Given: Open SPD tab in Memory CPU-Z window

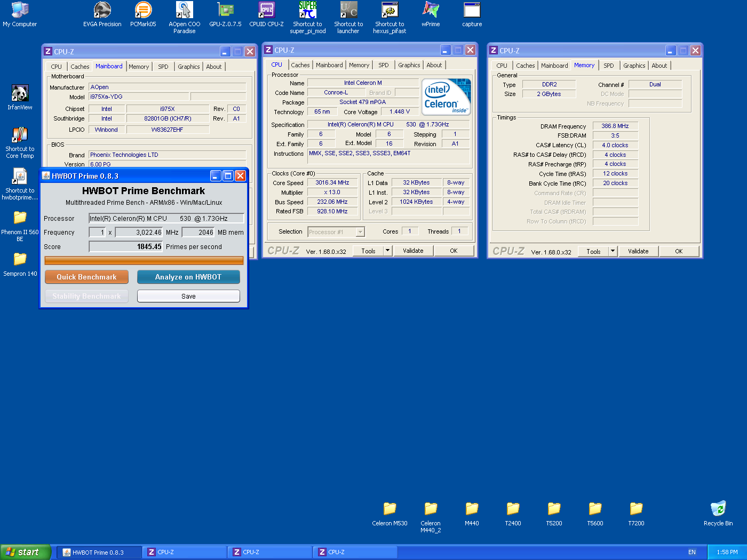Looking at the screenshot, I should pyautogui.click(x=609, y=66).
